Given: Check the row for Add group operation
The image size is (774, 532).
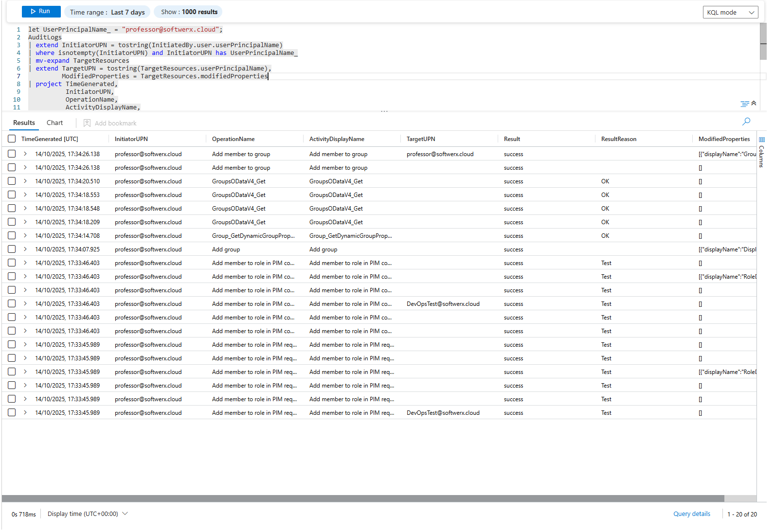Looking at the screenshot, I should tap(12, 249).
